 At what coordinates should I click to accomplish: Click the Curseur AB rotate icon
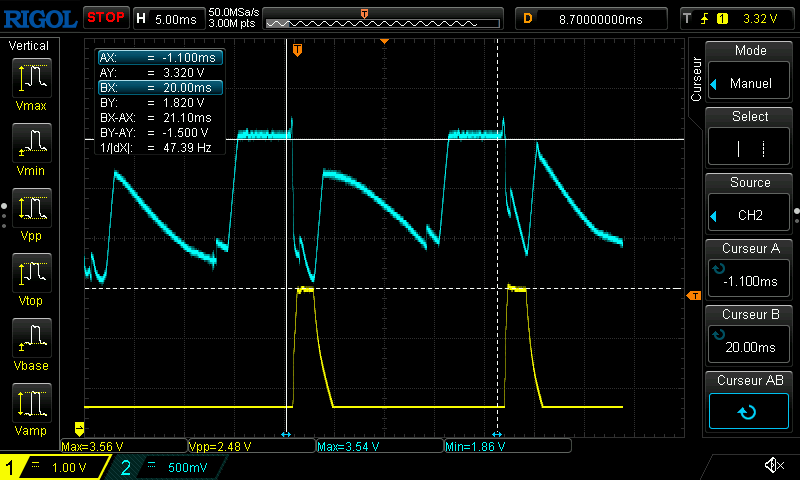(747, 412)
